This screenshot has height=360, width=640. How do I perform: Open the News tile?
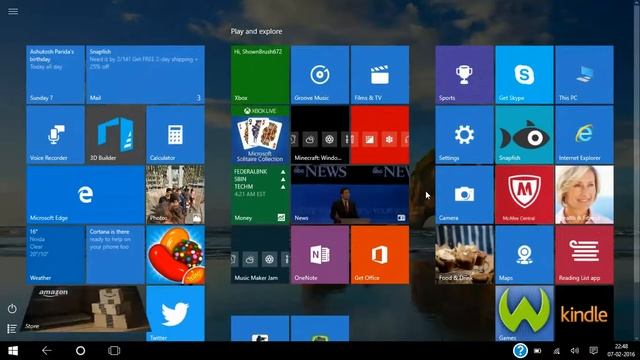click(350, 195)
